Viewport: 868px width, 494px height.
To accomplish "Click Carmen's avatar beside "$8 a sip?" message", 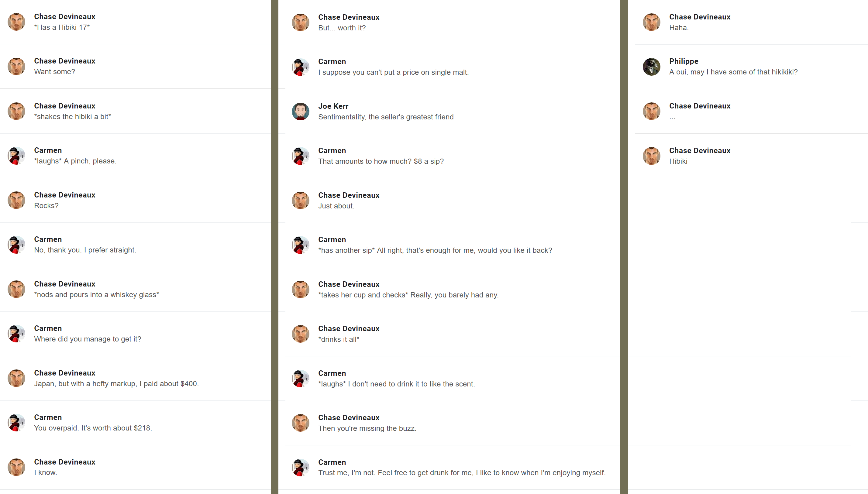I will click(x=300, y=156).
